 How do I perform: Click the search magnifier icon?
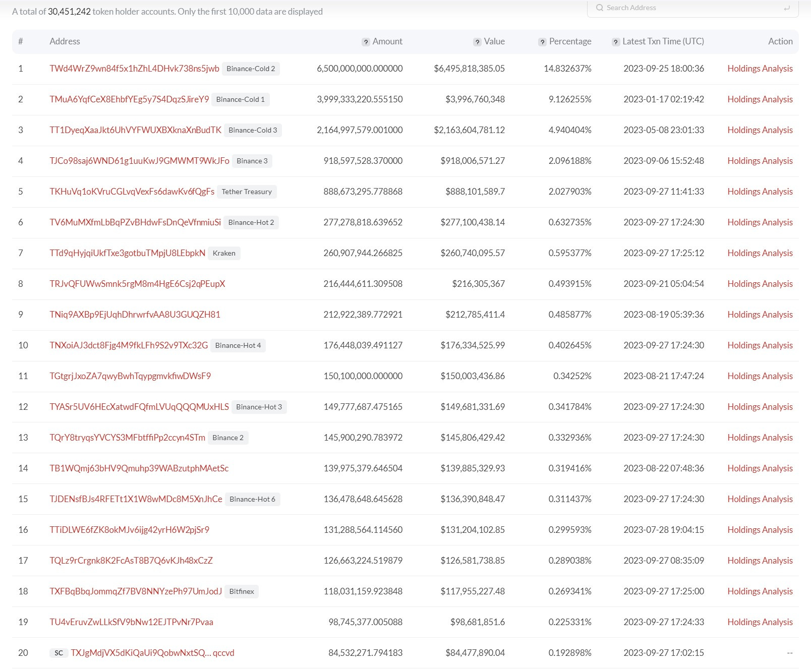[x=599, y=8]
